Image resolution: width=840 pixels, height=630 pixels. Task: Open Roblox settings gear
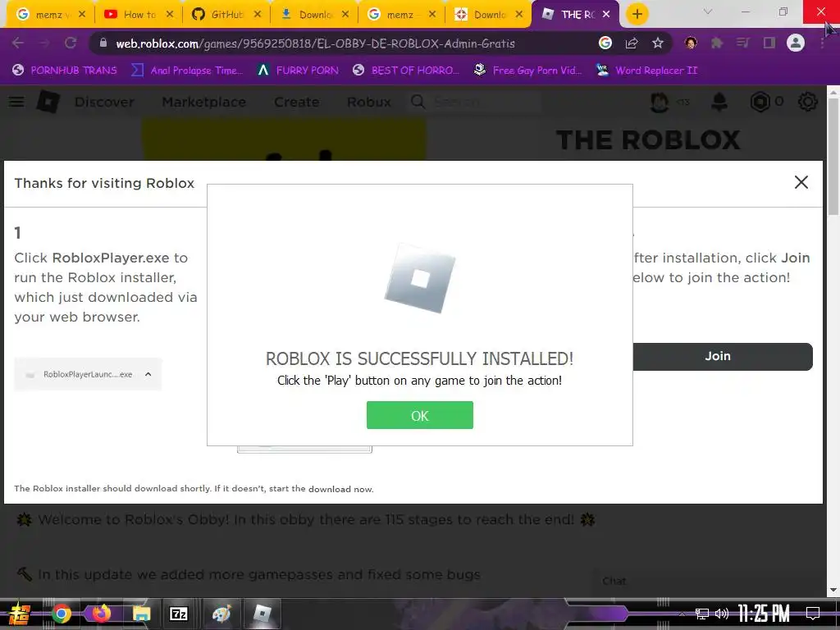807,102
